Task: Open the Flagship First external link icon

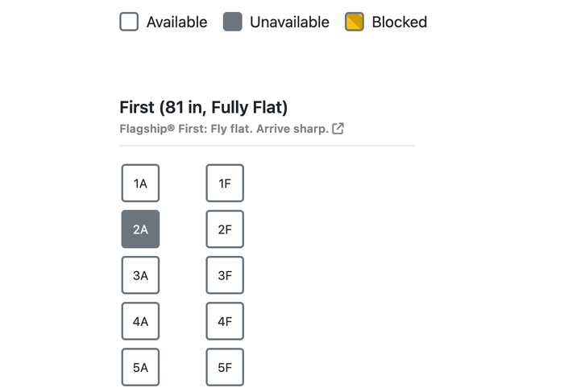Action: pyautogui.click(x=338, y=128)
